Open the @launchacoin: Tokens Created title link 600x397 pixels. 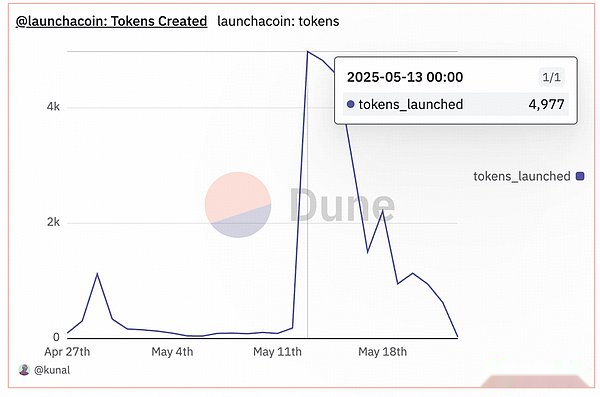(111, 21)
